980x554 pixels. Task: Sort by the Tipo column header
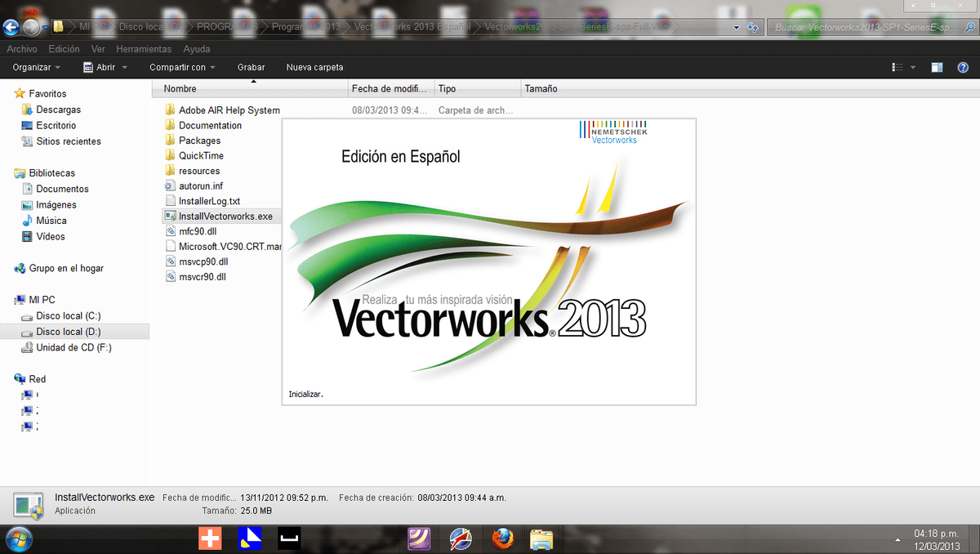point(478,88)
